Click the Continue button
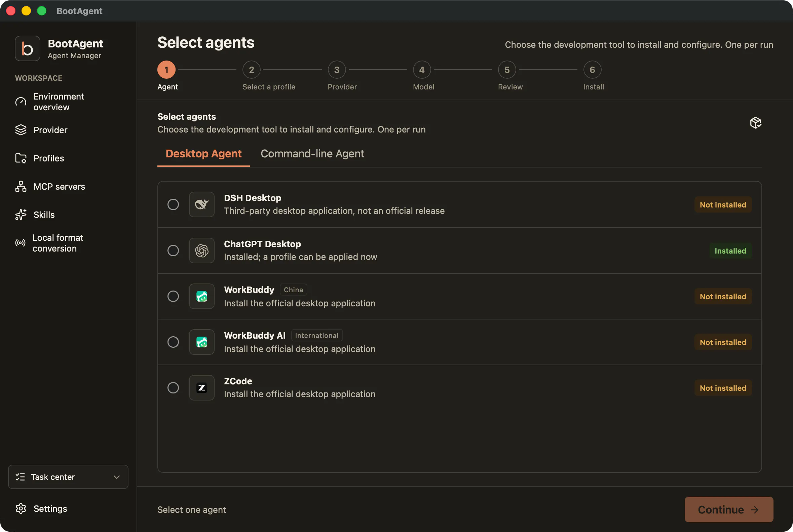 point(729,509)
